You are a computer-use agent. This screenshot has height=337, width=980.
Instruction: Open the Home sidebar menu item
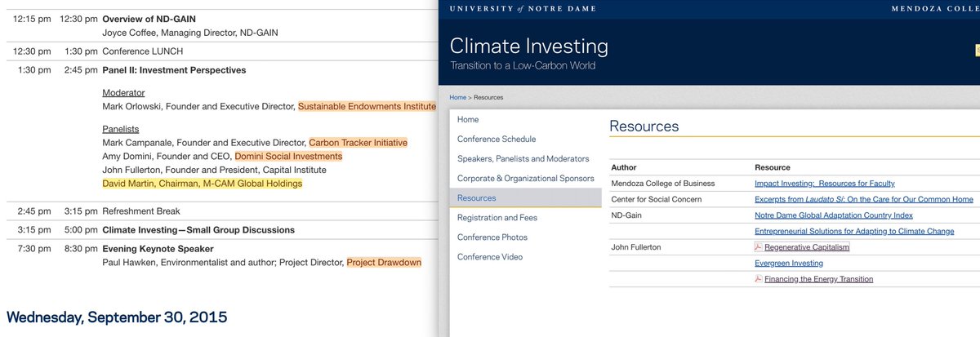tap(468, 120)
